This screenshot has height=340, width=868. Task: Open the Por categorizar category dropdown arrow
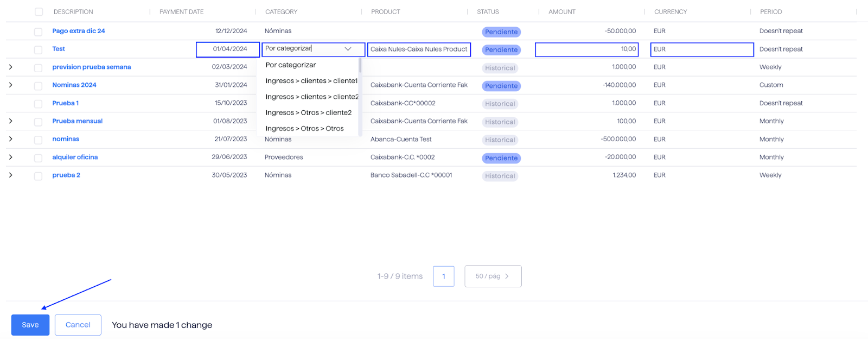click(348, 49)
